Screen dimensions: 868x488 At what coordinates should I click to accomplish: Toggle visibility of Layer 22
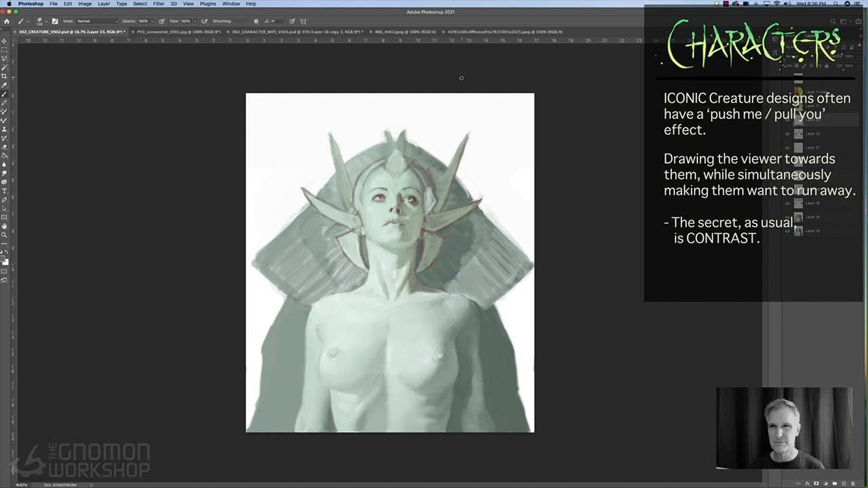tap(787, 134)
